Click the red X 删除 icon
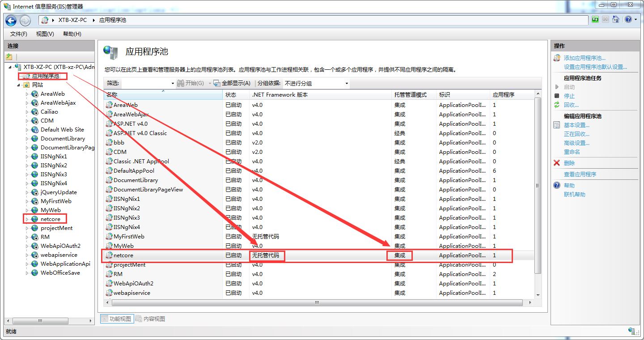 [x=557, y=163]
